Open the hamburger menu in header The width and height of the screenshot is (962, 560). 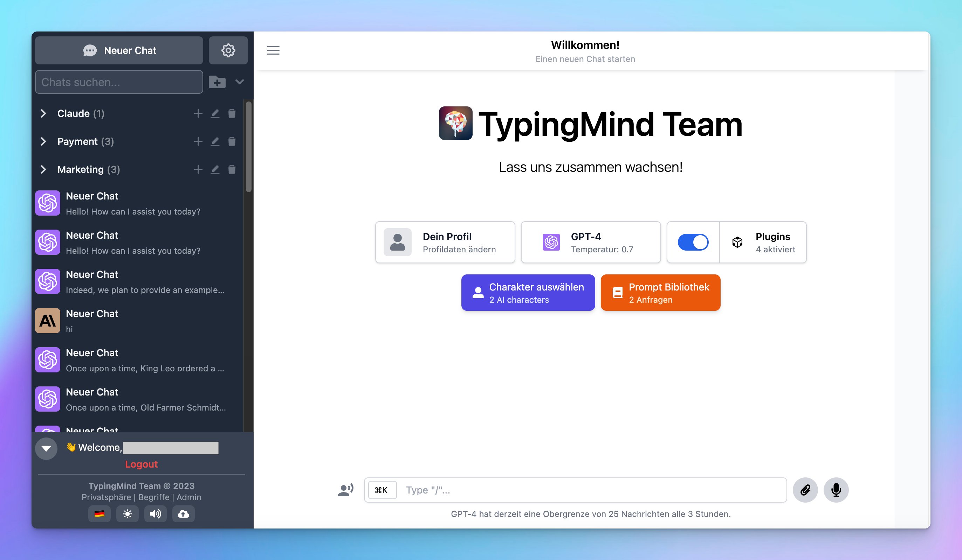coord(273,50)
